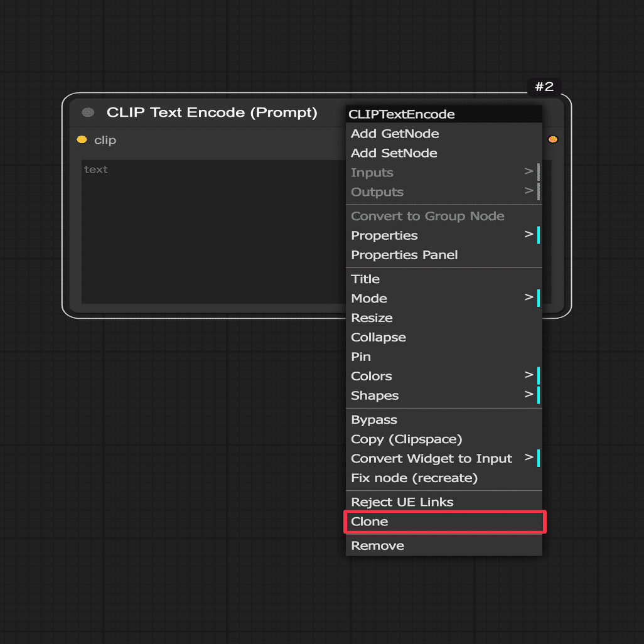Select Reject UE Links
Viewport: 644px width, 644px height.
tap(444, 502)
